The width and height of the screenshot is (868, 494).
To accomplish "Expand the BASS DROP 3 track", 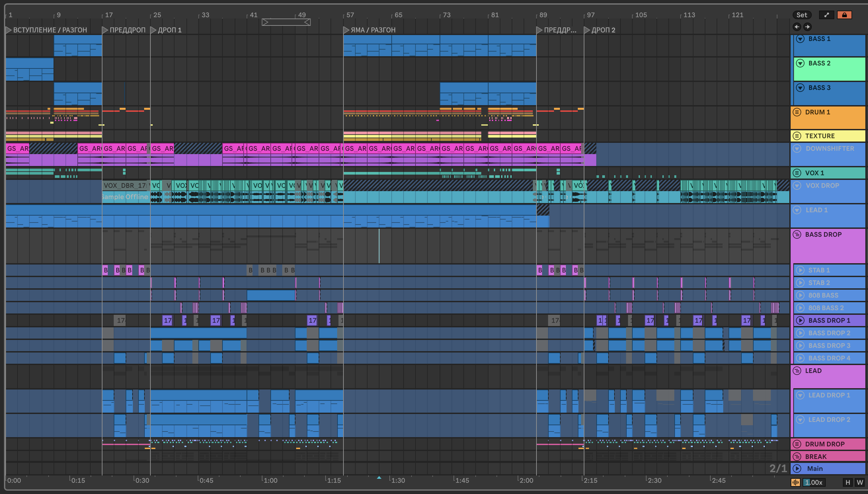I will (x=800, y=346).
